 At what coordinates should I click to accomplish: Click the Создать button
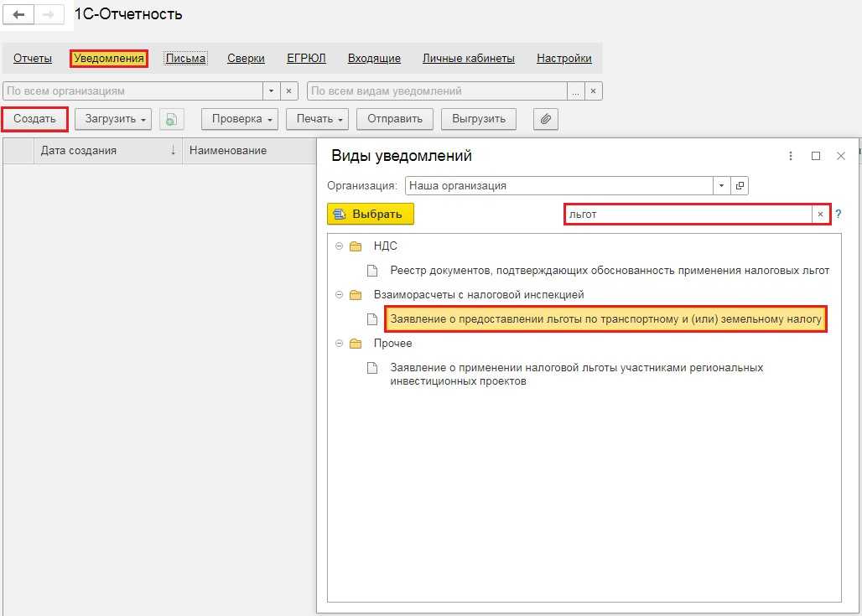click(35, 119)
